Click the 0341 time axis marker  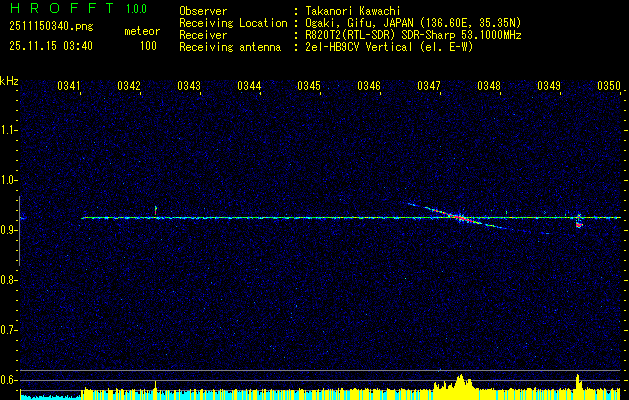pos(69,86)
